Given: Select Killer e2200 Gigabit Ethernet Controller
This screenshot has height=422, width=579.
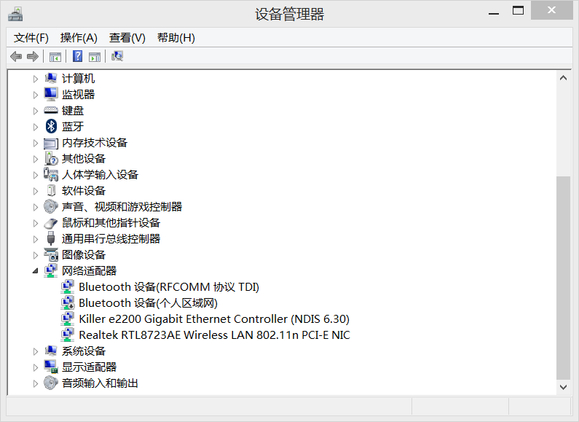Looking at the screenshot, I should pos(214,319).
